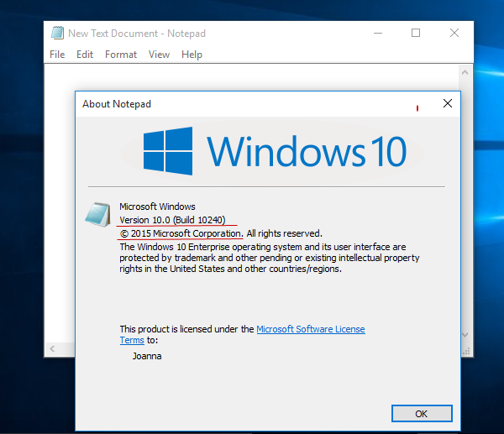The height and width of the screenshot is (434, 504).
Task: Click the licensee name Joanna
Action: click(147, 356)
